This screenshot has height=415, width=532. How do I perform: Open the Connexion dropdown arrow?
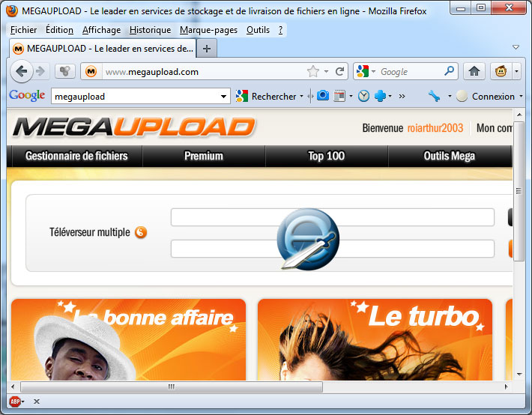[x=522, y=97]
